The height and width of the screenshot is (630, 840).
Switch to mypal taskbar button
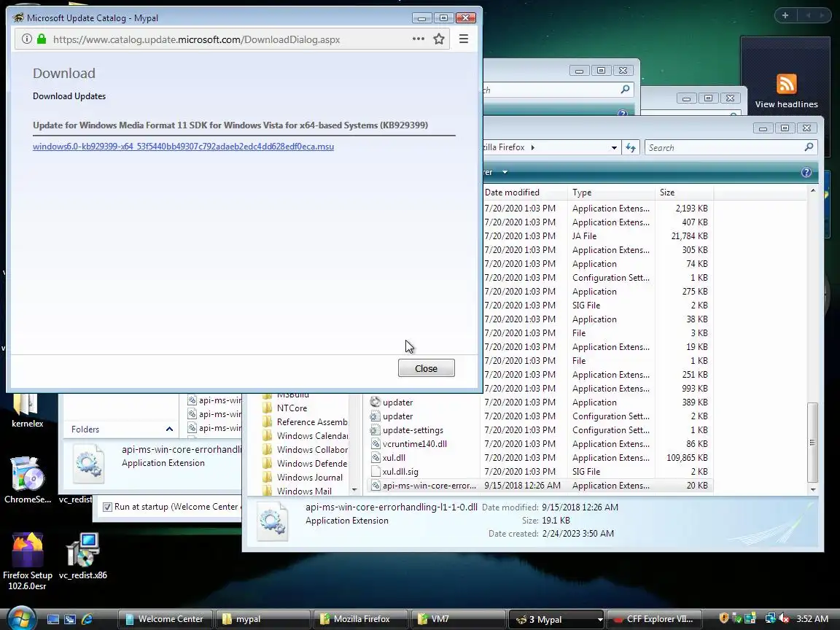(x=263, y=619)
